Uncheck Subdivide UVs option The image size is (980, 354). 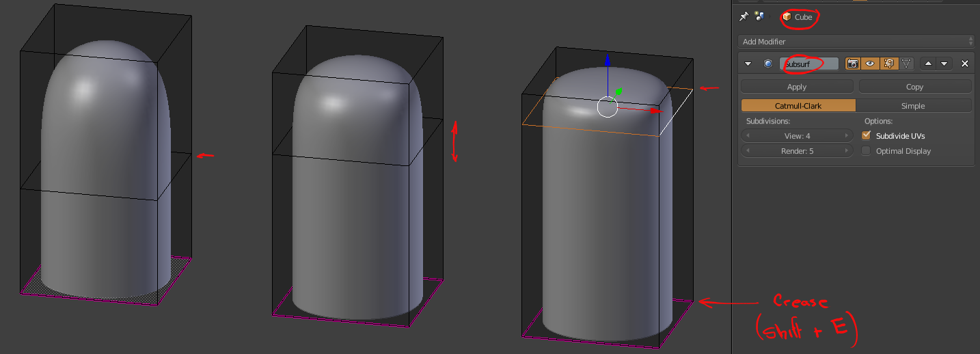click(867, 136)
